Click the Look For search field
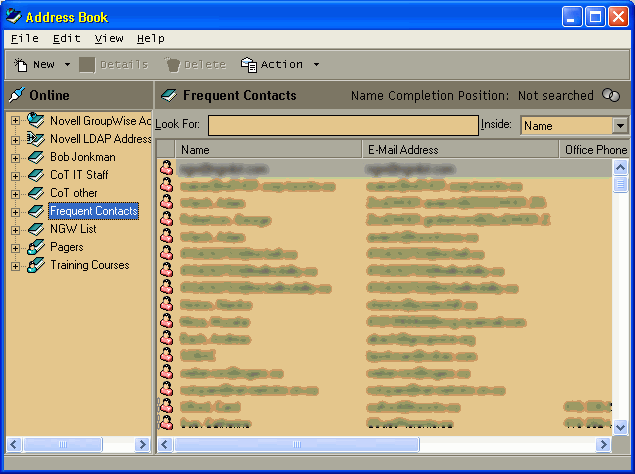This screenshot has height=474, width=635. tap(343, 125)
